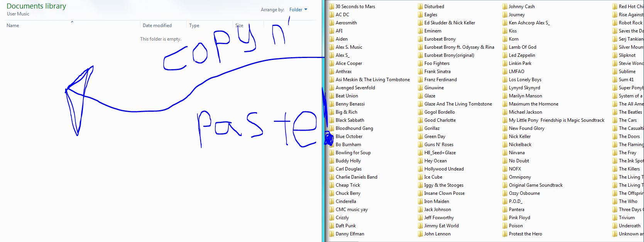This screenshot has height=242, width=644.
Task: Sort by the Name column header
Action: [x=13, y=26]
